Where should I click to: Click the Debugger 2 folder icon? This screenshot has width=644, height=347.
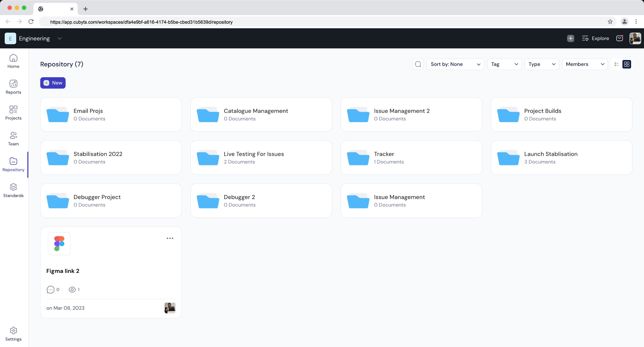pyautogui.click(x=208, y=201)
